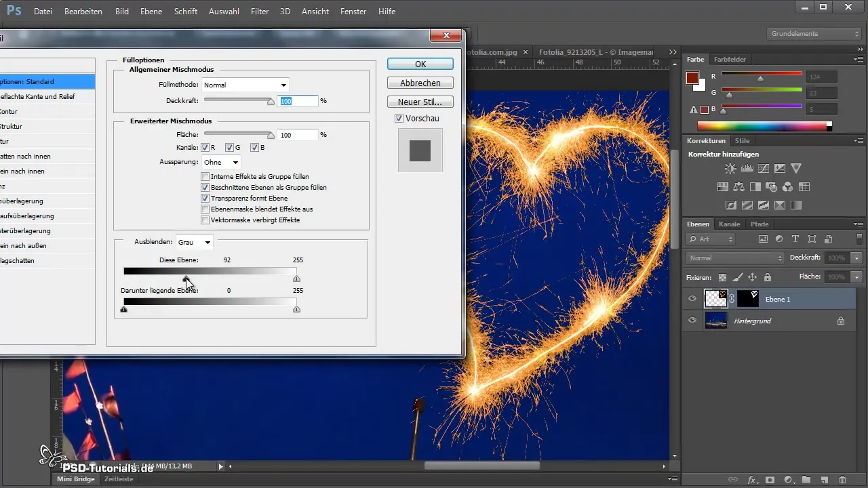This screenshot has width=868, height=488.
Task: Click the OK button
Action: 420,64
